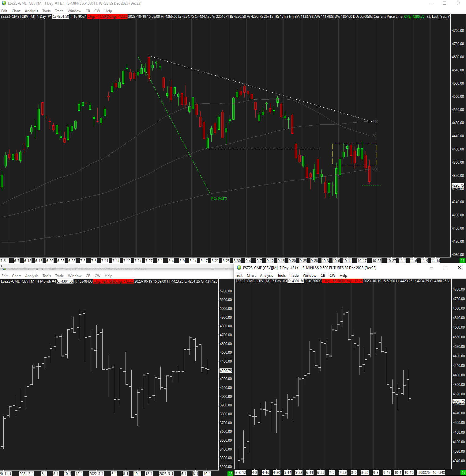Image resolution: width=466 pixels, height=476 pixels.
Task: Open the Help menu in the 7 Day chart window
Action: pos(343,276)
